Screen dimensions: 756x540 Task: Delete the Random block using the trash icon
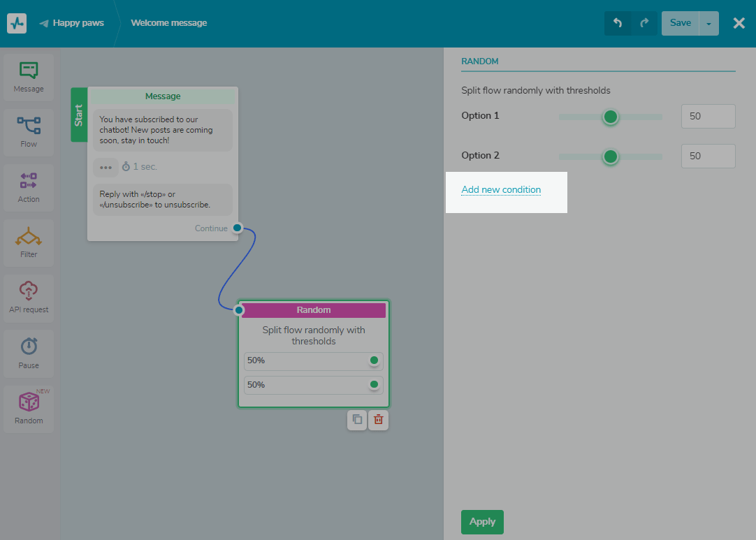pyautogui.click(x=378, y=420)
